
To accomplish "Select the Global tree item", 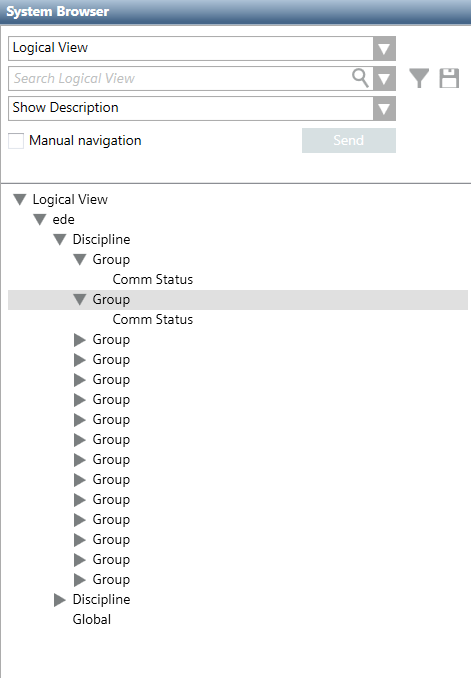I will [x=92, y=619].
